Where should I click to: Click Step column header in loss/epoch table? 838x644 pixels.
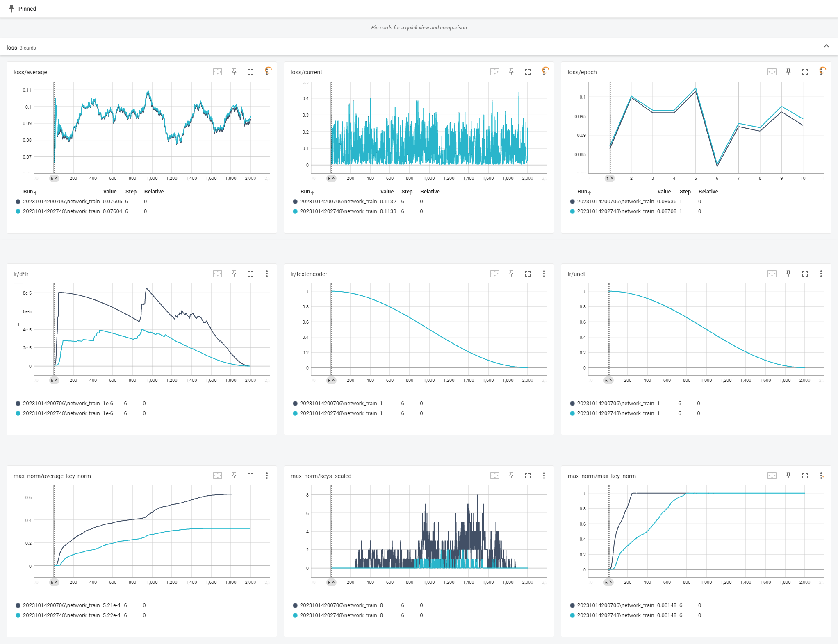pyautogui.click(x=685, y=192)
